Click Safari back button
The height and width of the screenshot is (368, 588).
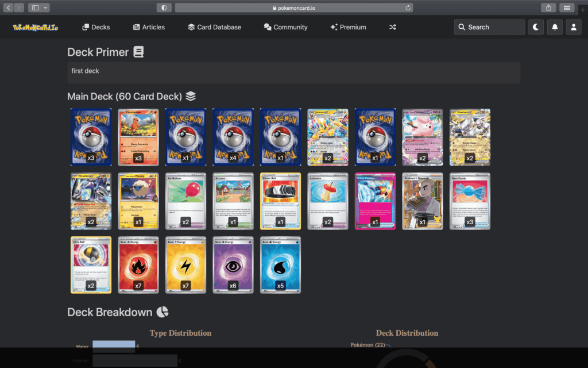click(x=8, y=7)
